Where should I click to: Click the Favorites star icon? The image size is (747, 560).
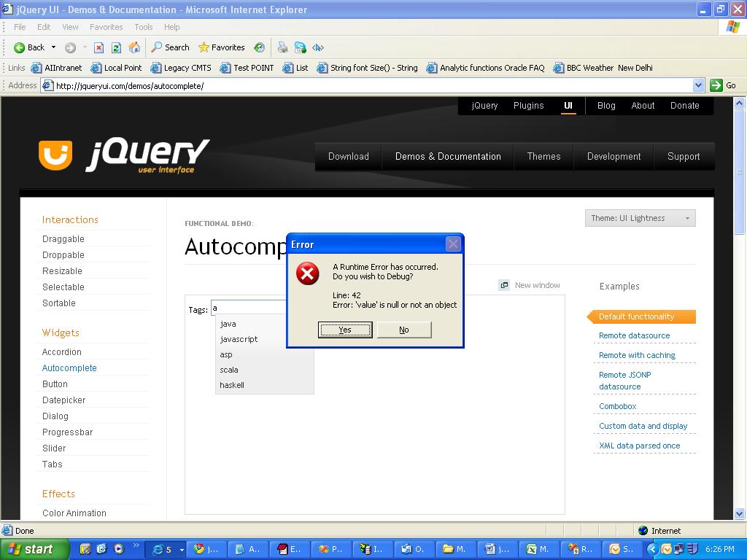click(204, 47)
